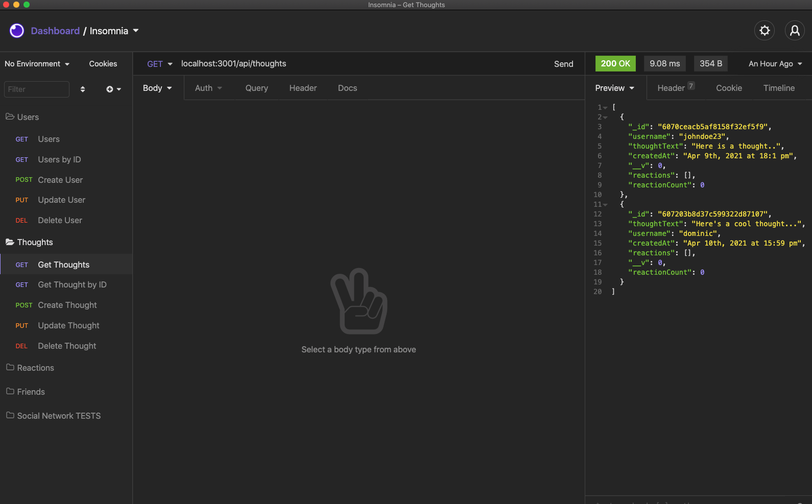The image size is (812, 504).
Task: Open the settings gear icon
Action: pos(765,31)
